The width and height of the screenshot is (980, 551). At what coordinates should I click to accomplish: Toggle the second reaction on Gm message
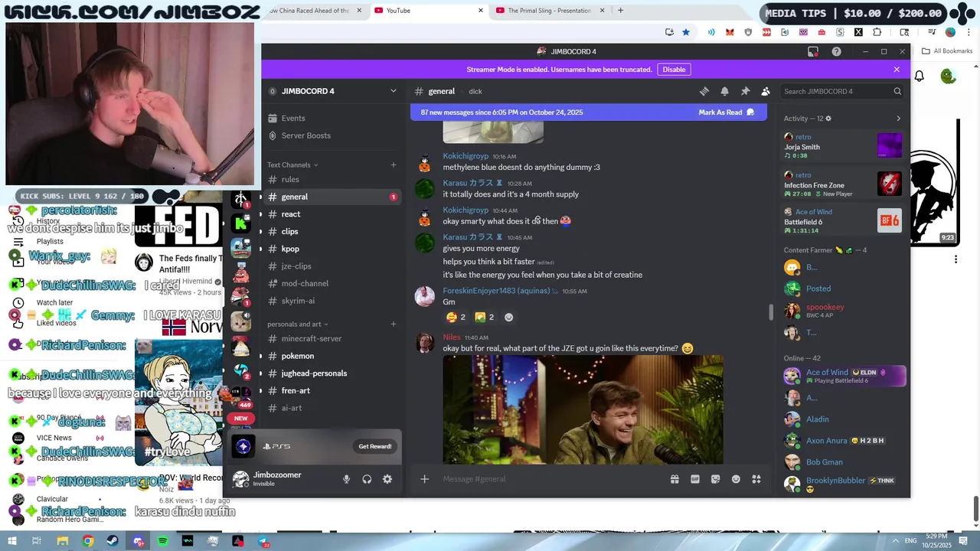[x=485, y=317]
